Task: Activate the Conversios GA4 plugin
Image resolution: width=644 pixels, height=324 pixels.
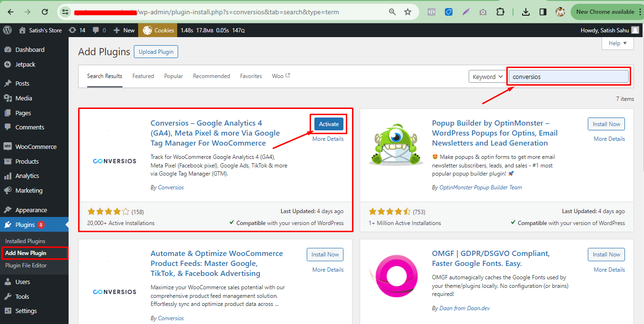Action: pos(329,124)
